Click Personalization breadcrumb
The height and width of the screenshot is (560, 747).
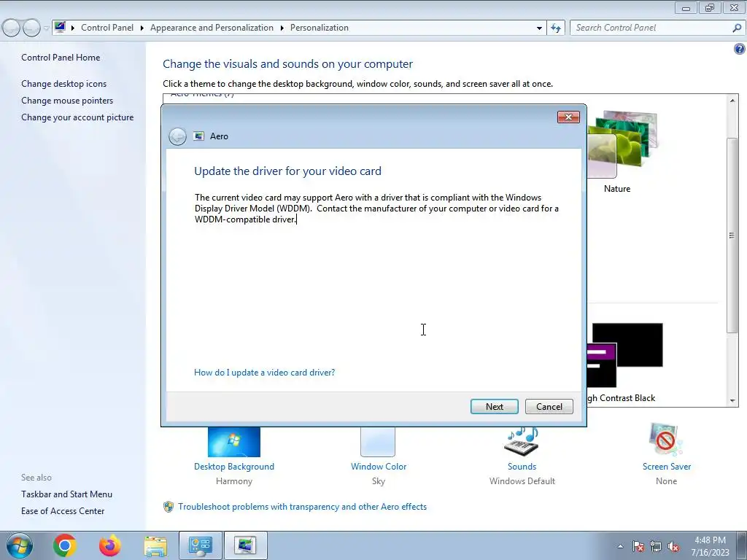(x=320, y=28)
